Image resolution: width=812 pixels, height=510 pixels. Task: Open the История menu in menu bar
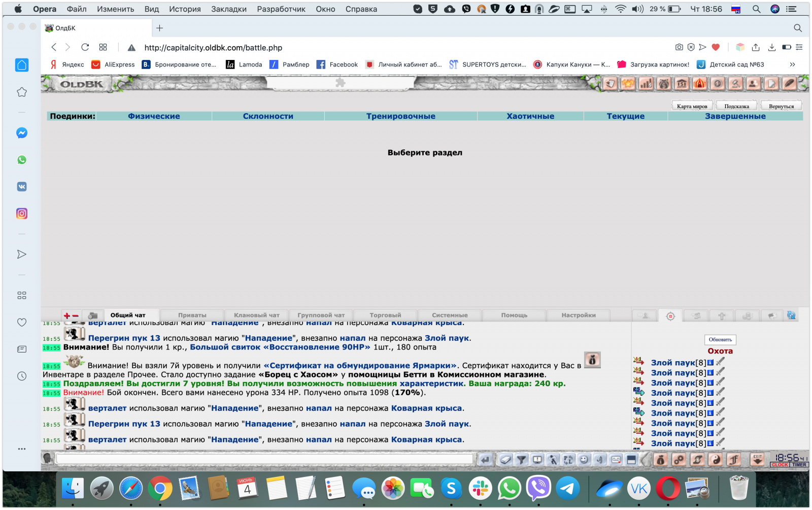point(185,9)
